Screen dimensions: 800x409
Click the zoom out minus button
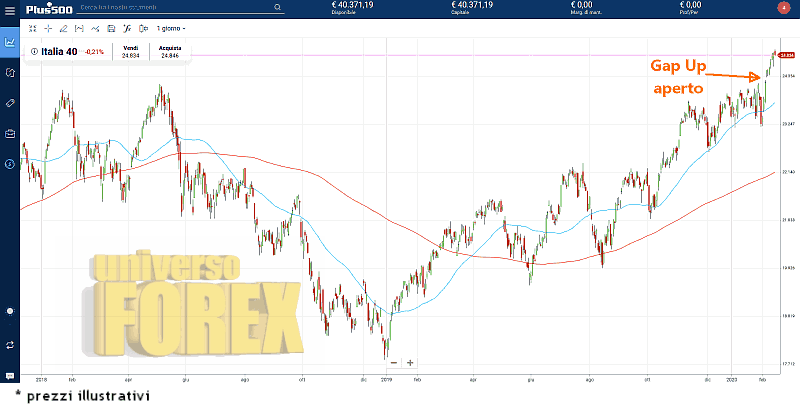pyautogui.click(x=393, y=362)
